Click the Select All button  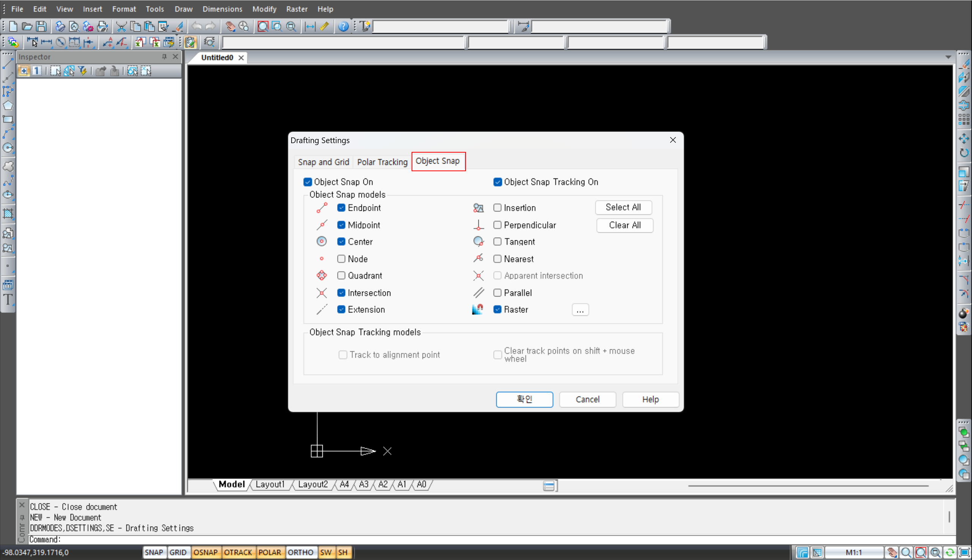623,207
